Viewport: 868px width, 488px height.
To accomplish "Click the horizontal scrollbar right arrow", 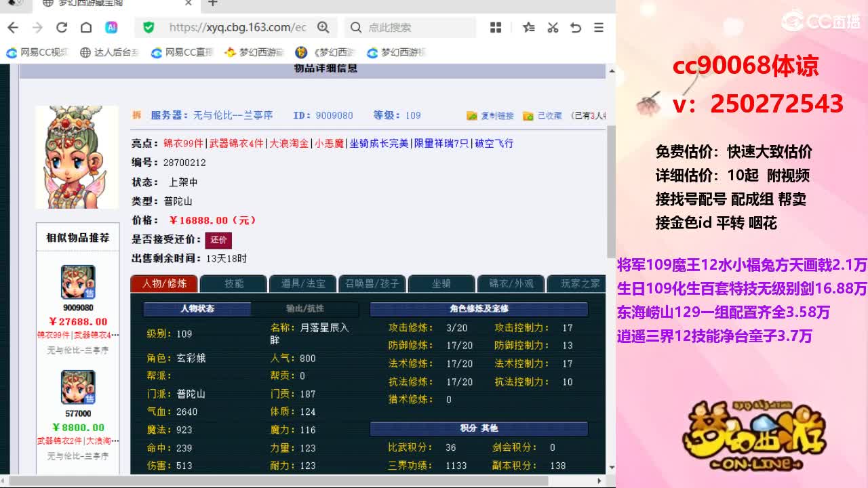I will click(x=601, y=481).
